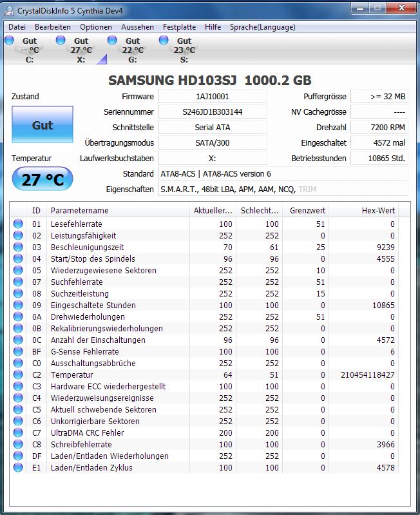This screenshot has height=515, width=420.
Task: Click the Betriebsstunden value 10865 Std.
Action: (379, 158)
